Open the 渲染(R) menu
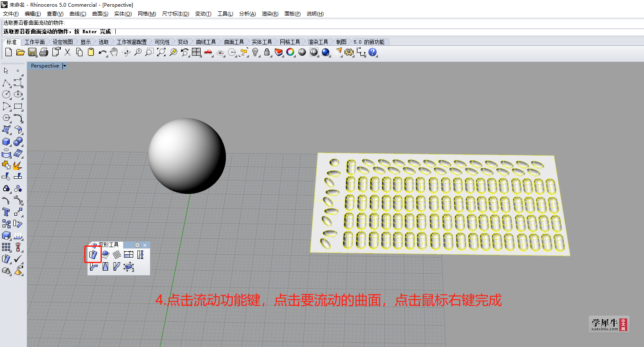This screenshot has height=347, width=644. click(270, 14)
